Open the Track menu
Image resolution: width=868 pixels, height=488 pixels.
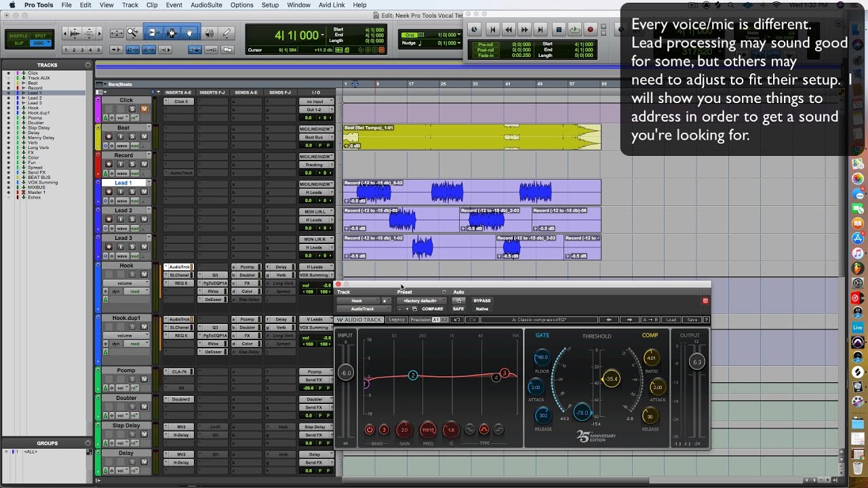[x=130, y=5]
